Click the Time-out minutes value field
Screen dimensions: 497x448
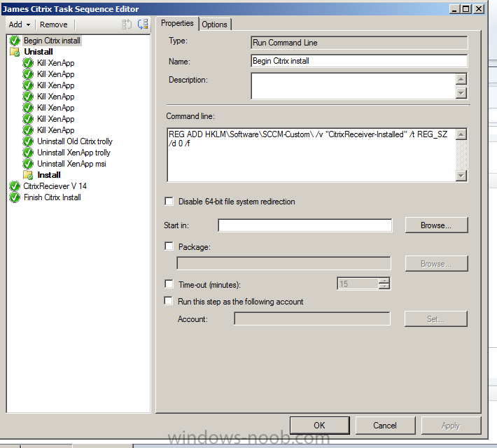358,283
